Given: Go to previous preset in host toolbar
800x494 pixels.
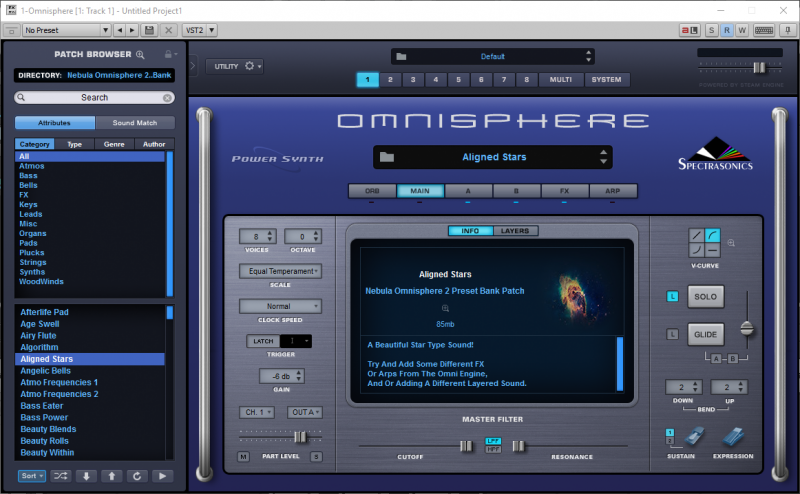Looking at the screenshot, I should (120, 30).
